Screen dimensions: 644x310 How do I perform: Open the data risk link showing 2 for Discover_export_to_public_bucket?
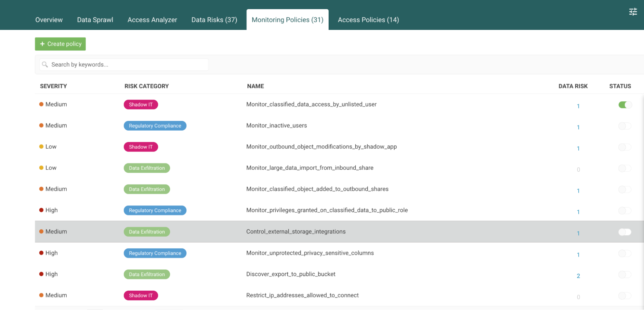[579, 276]
